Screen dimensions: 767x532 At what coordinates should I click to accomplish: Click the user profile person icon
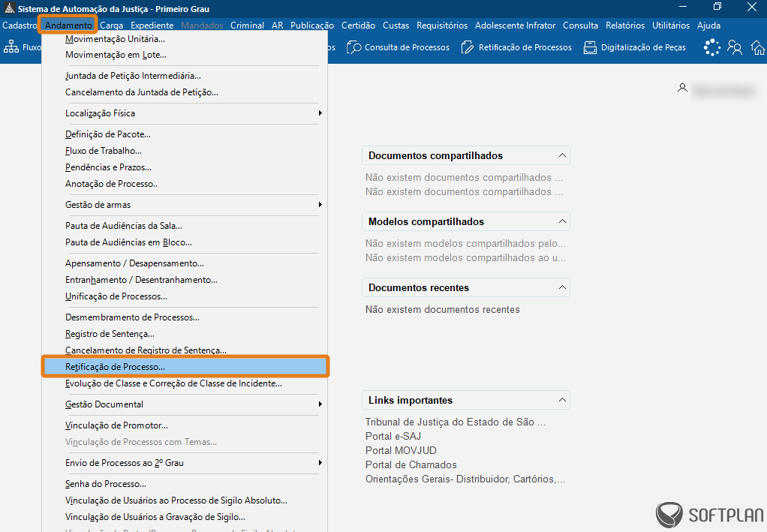click(682, 88)
